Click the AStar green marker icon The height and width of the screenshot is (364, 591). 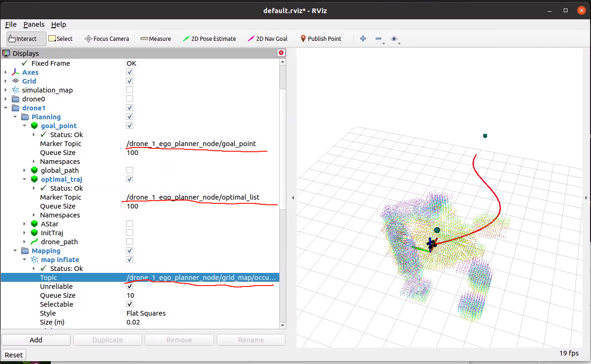(34, 224)
